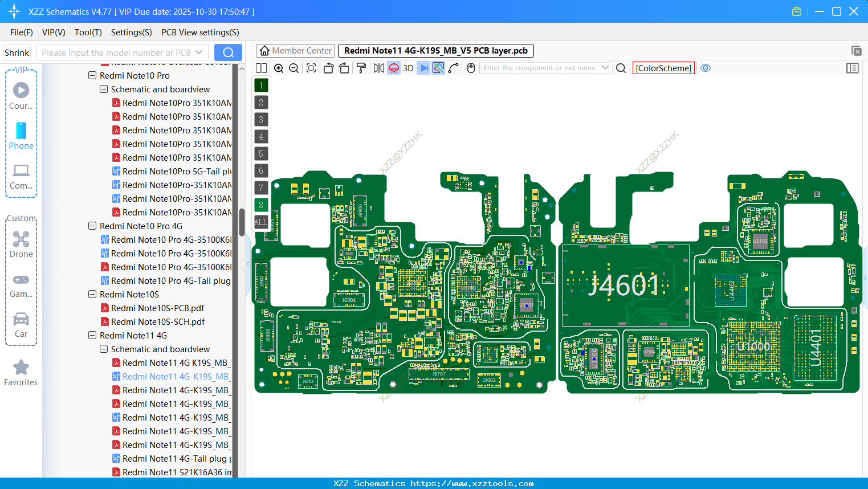The height and width of the screenshot is (489, 868).
Task: Collapse the Redmi Note11 4G tree node
Action: (92, 335)
